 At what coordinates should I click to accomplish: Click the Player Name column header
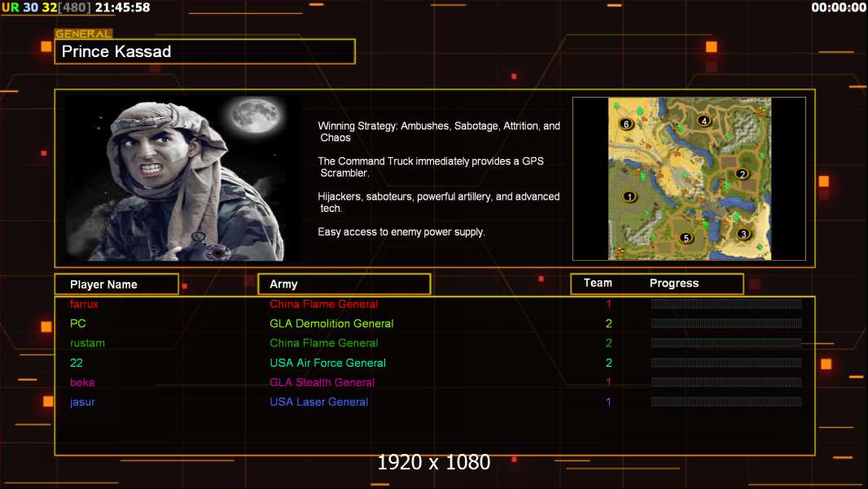pyautogui.click(x=116, y=284)
